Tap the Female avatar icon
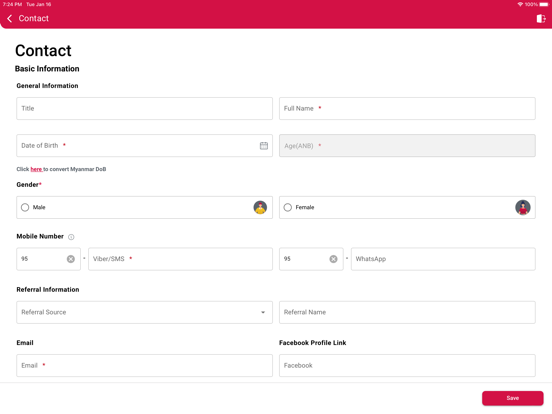 [x=523, y=207]
